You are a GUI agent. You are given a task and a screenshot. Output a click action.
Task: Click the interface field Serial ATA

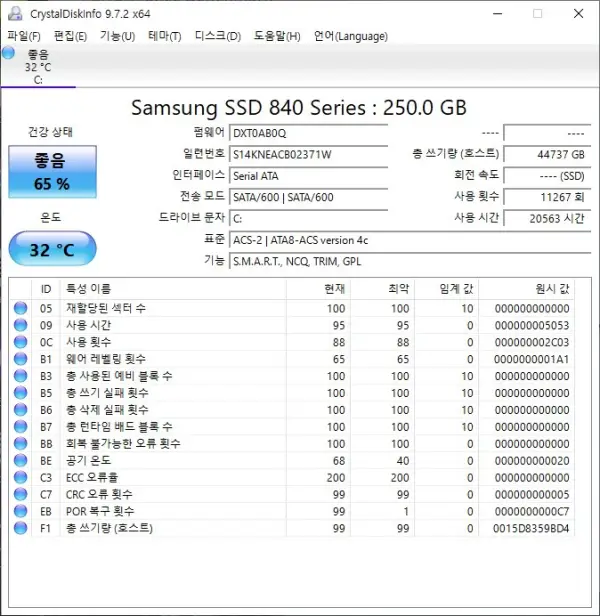click(x=308, y=176)
